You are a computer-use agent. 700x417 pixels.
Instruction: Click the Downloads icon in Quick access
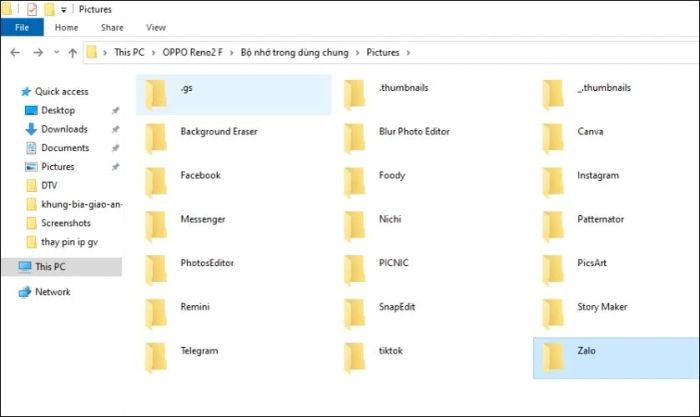31,129
